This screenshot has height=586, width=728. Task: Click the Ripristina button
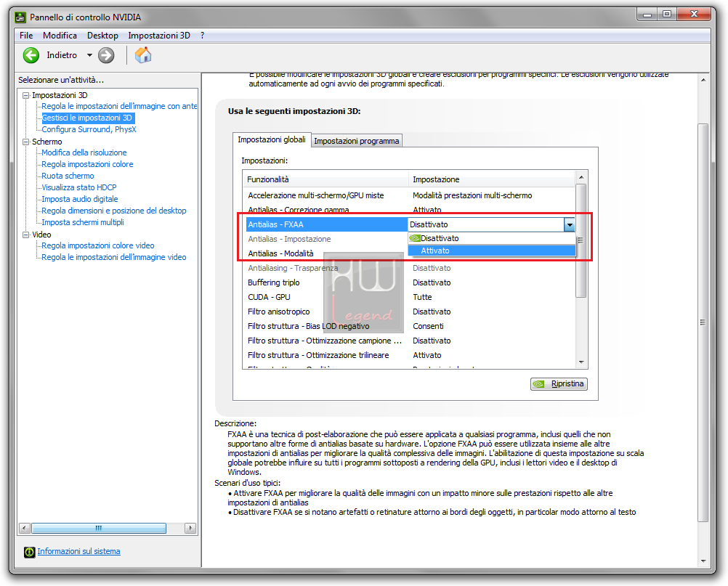pos(559,384)
